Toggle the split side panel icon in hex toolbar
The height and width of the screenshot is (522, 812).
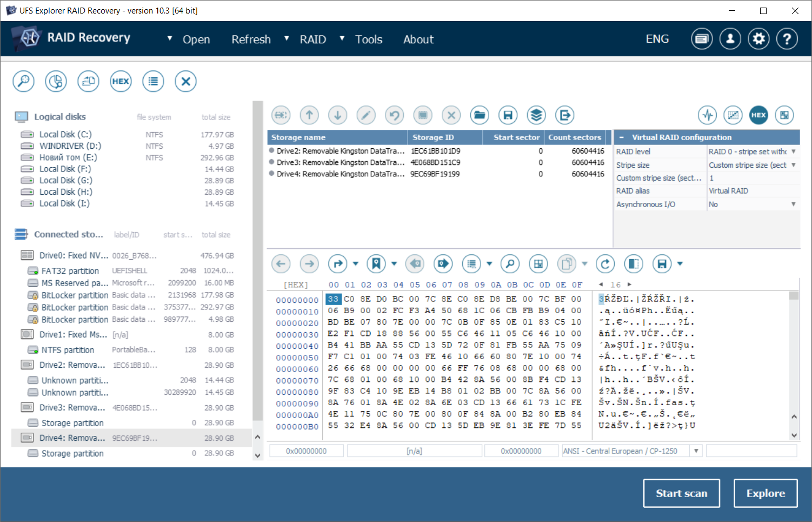(x=634, y=264)
